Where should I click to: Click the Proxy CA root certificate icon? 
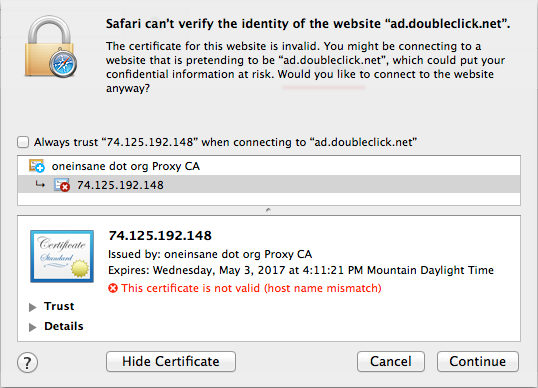click(37, 166)
